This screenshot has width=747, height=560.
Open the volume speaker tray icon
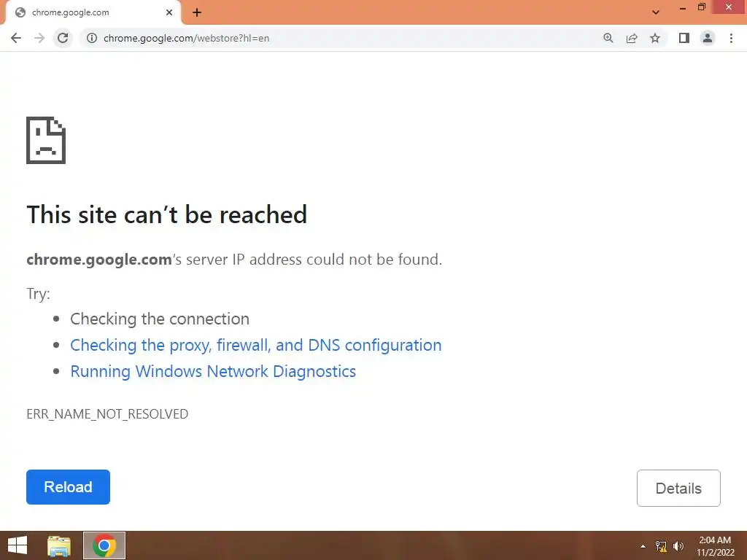[678, 546]
